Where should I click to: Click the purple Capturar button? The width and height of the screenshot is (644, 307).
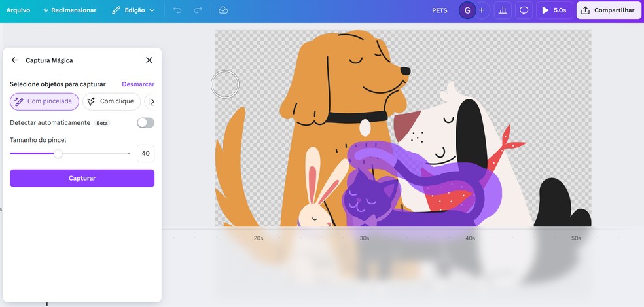click(82, 178)
